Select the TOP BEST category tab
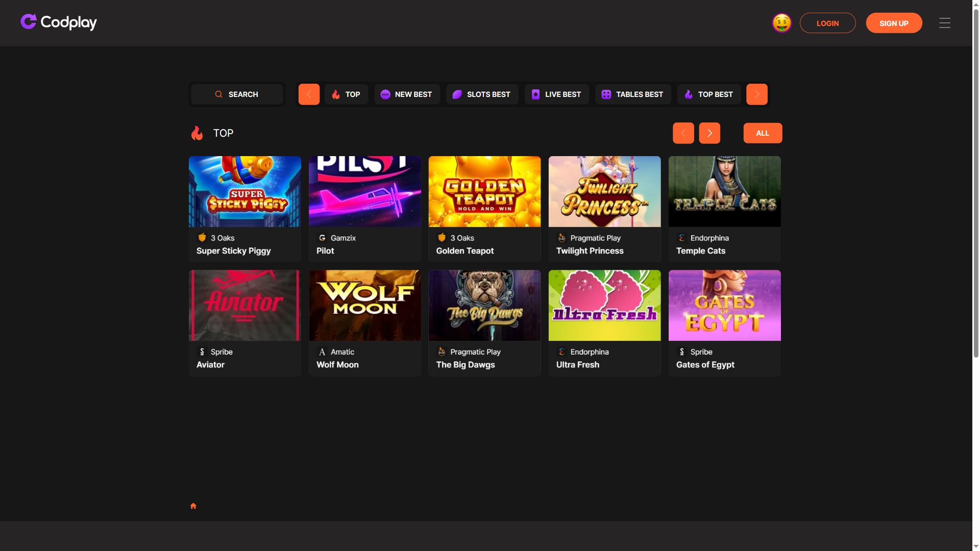Viewport: 980px width, 551px height. coord(709,94)
